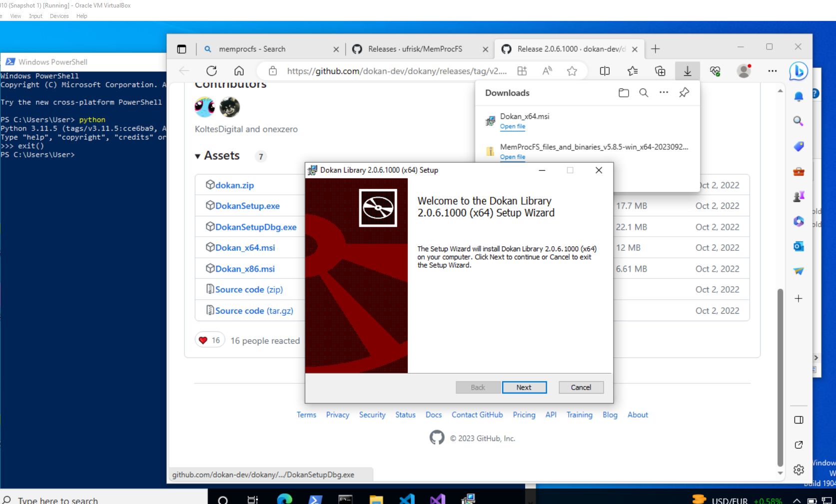Switch to Releases ufrisk/MemProcFS tab
The image size is (836, 504).
pos(415,49)
